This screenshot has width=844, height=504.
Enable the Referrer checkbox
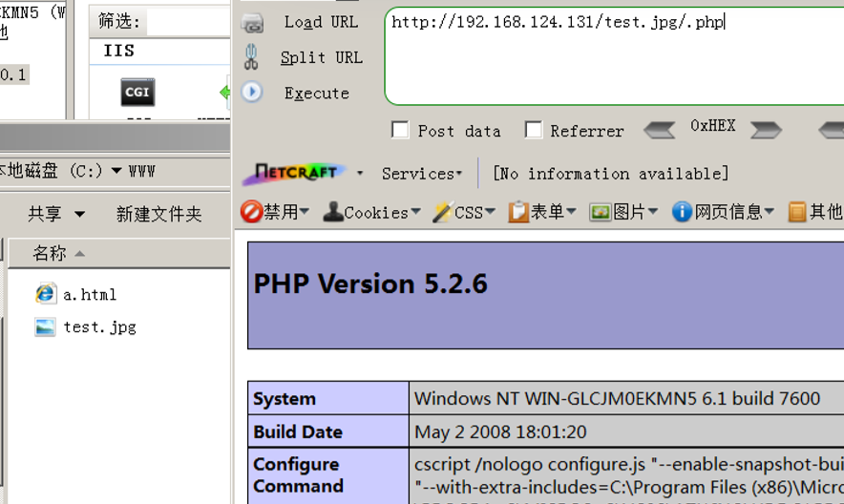pyautogui.click(x=533, y=130)
